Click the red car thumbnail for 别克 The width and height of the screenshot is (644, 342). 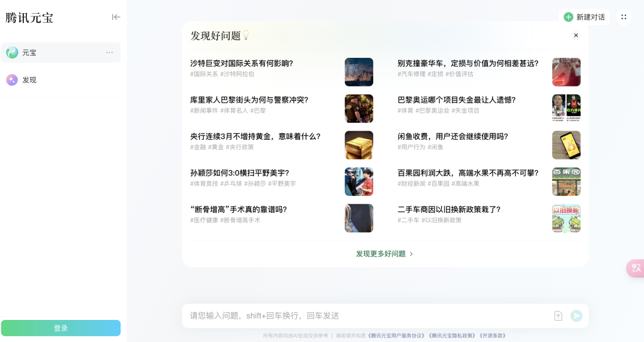pos(566,72)
